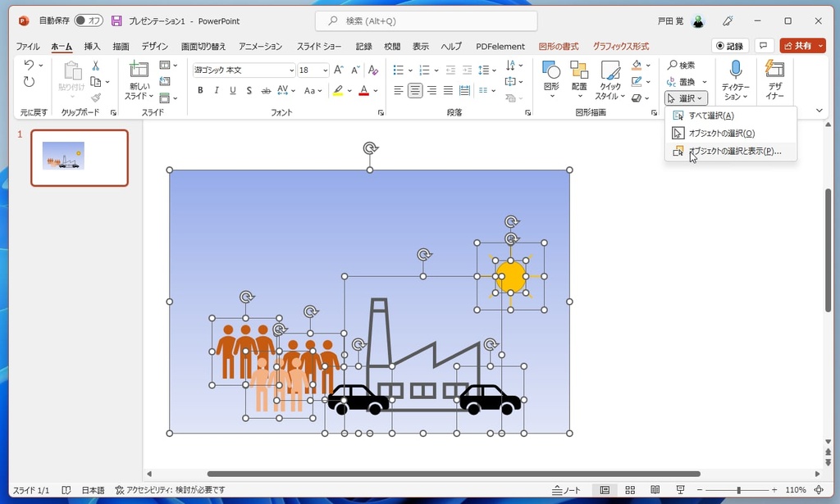This screenshot has height=504, width=840.
Task: Open font name dropdown
Action: point(291,70)
